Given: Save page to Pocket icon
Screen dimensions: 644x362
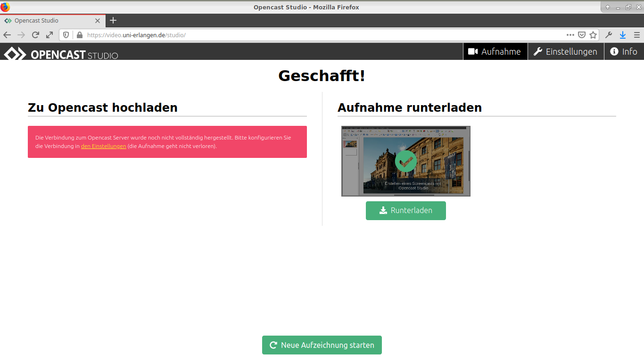Looking at the screenshot, I should tap(582, 35).
